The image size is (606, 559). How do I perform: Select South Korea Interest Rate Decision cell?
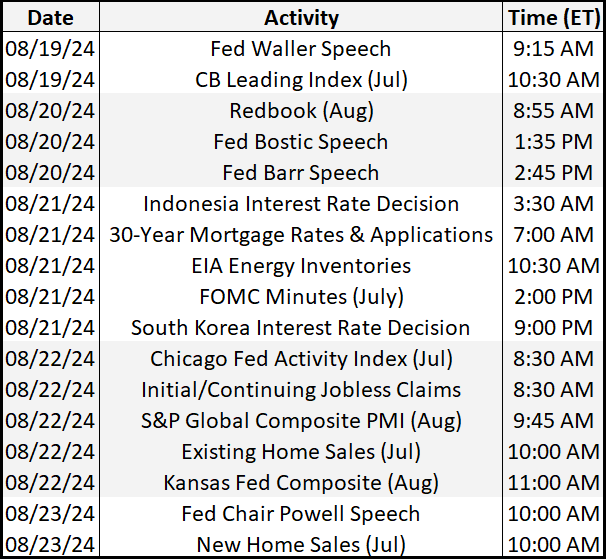click(x=301, y=327)
